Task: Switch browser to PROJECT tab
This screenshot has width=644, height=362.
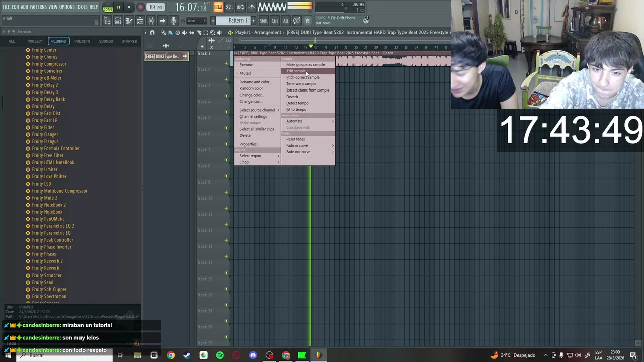Action: tap(35, 41)
